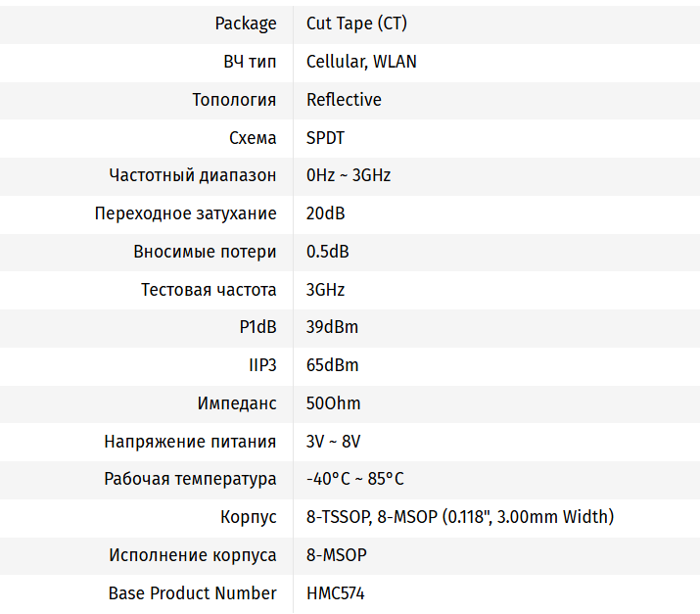This screenshot has width=700, height=614.
Task: Select the Исполнение корпуса label
Action: click(x=193, y=555)
